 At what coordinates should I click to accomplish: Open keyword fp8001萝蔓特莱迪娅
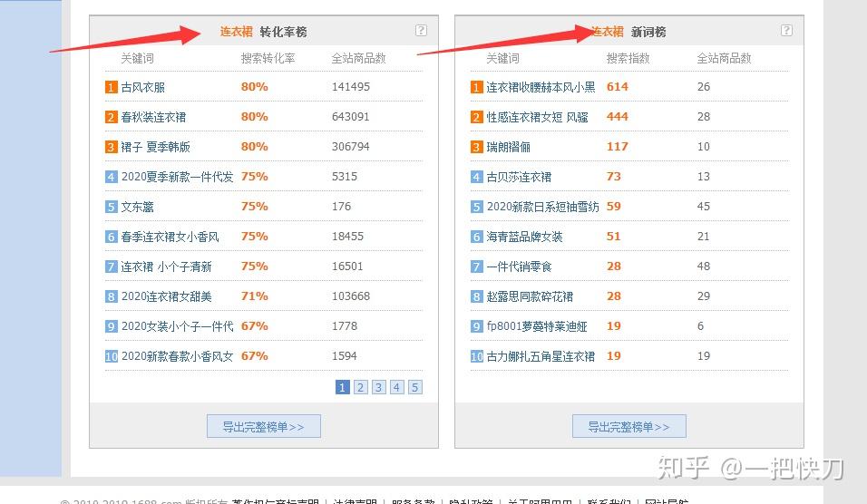coord(536,326)
